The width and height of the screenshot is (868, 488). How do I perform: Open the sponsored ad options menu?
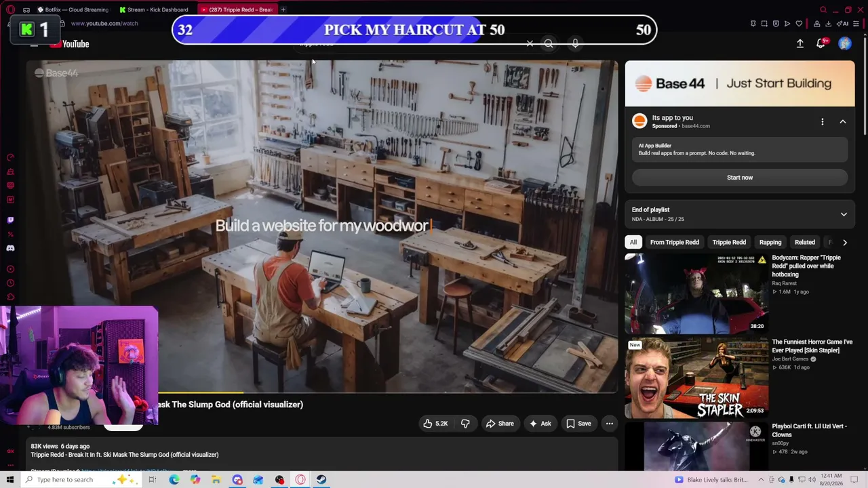[823, 122]
